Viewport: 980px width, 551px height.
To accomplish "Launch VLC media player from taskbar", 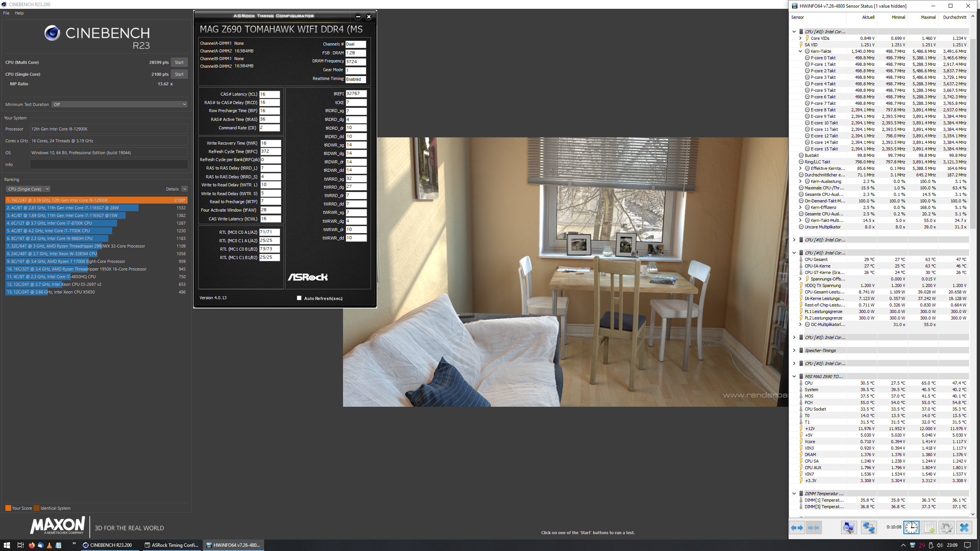I will pos(49,545).
